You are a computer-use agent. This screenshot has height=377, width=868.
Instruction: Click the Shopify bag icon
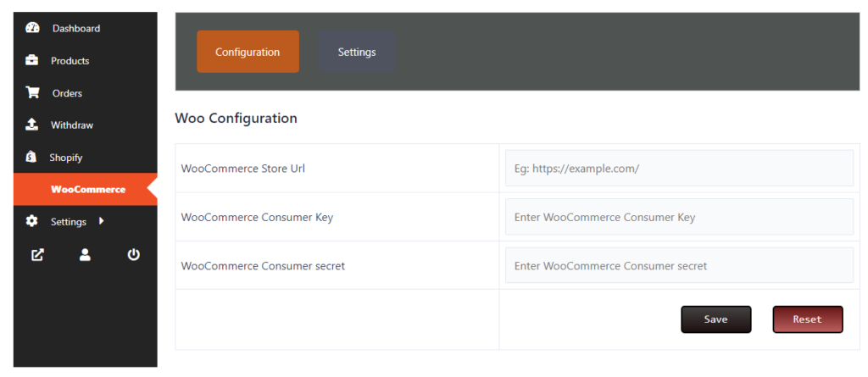pos(32,157)
